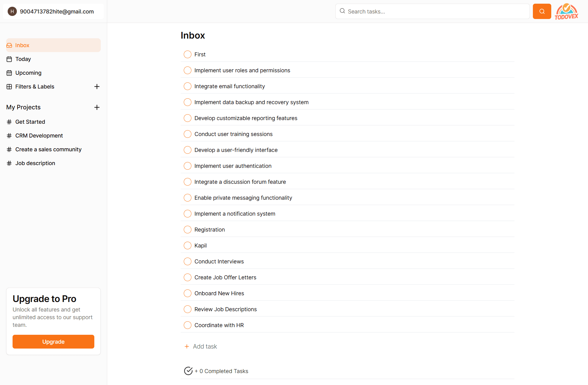Click the Completed Tasks checkmark icon

(x=188, y=371)
